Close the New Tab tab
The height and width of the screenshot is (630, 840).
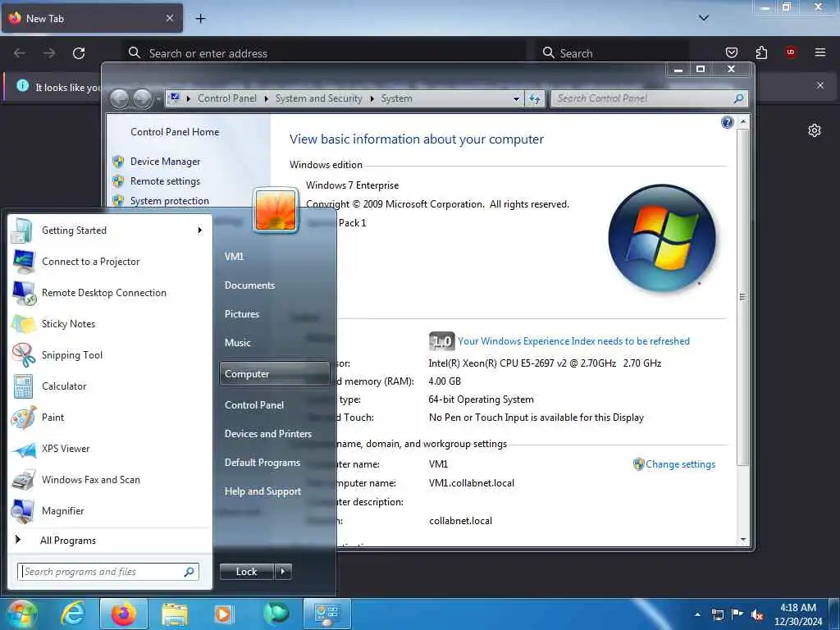(x=169, y=18)
